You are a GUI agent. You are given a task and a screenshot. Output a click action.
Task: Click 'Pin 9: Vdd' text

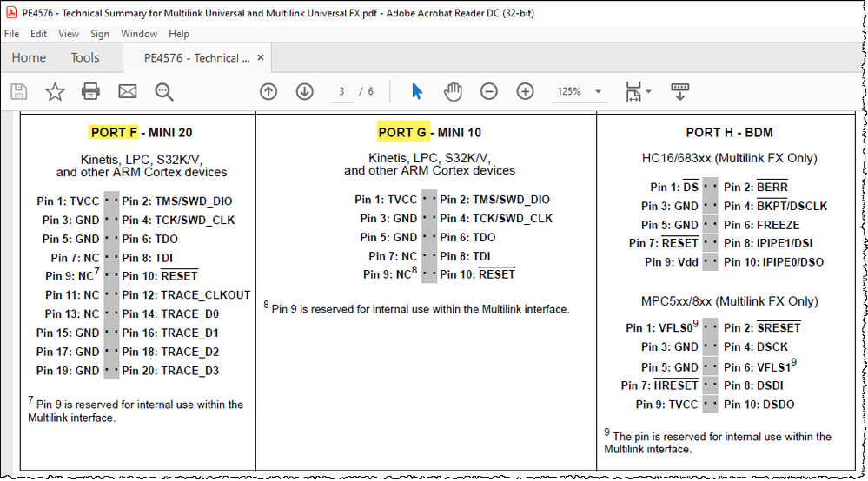pyautogui.click(x=672, y=262)
